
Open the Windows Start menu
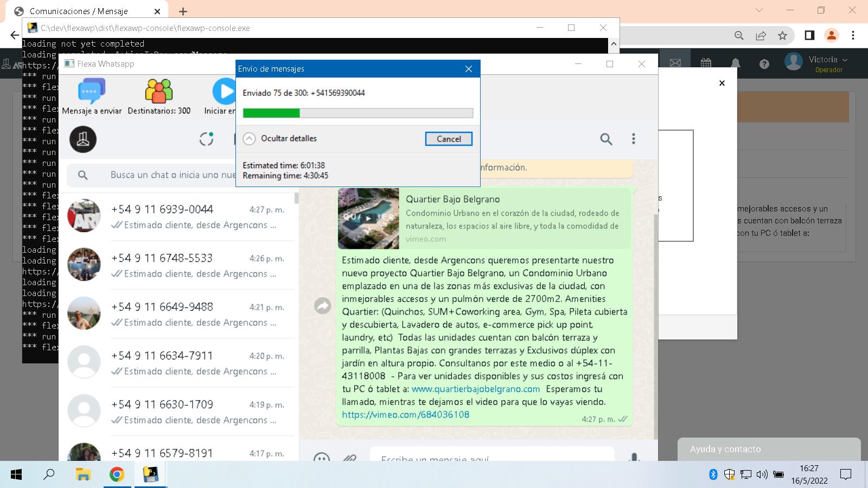[x=16, y=475]
